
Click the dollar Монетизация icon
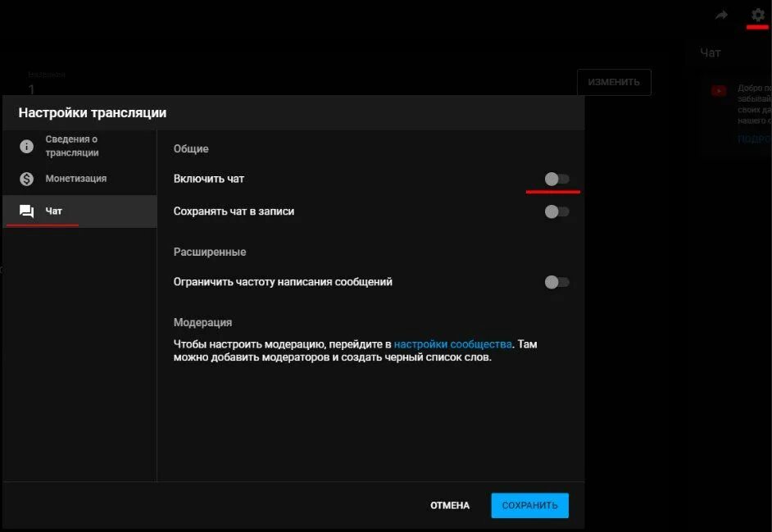[x=26, y=179]
